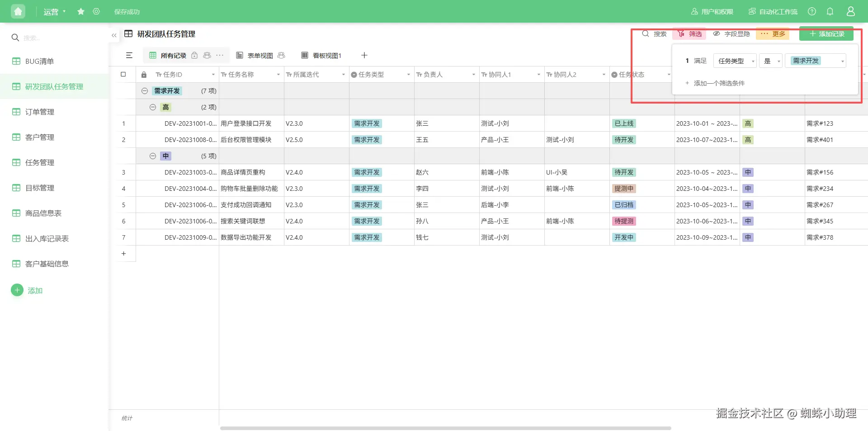Screen dimensions: 868x431
Task: Toggle the select-all checkbox in header
Action: pos(123,74)
